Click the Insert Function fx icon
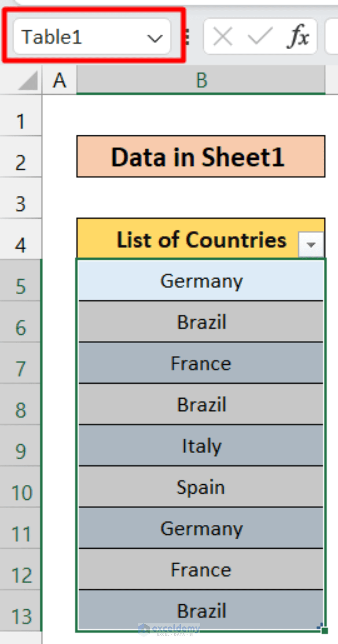This screenshot has height=644, width=338. point(299,37)
